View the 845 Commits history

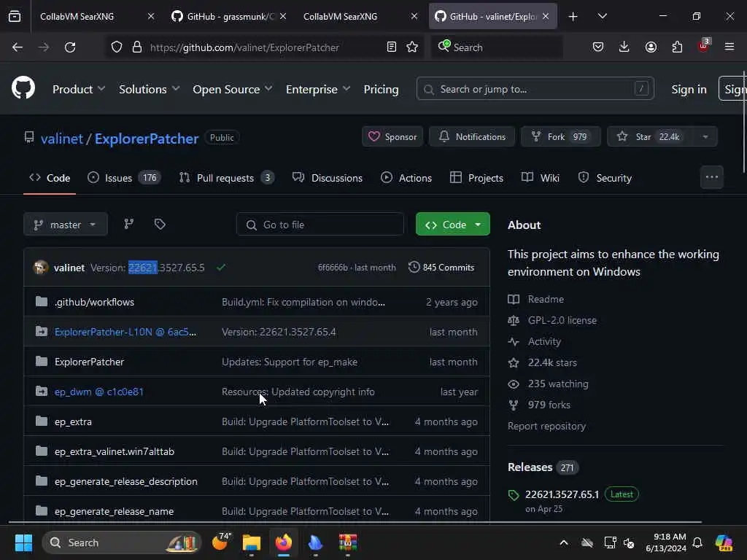point(441,267)
